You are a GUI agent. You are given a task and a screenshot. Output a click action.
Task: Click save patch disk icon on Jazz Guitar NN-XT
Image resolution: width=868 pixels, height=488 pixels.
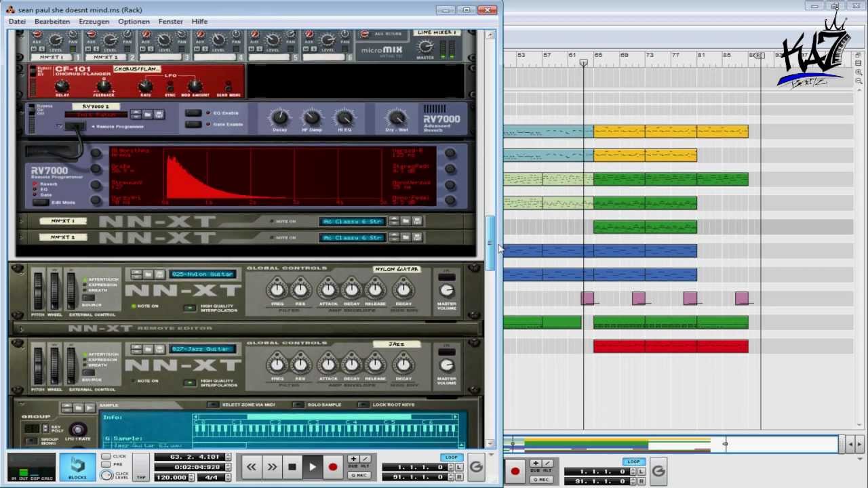159,348
